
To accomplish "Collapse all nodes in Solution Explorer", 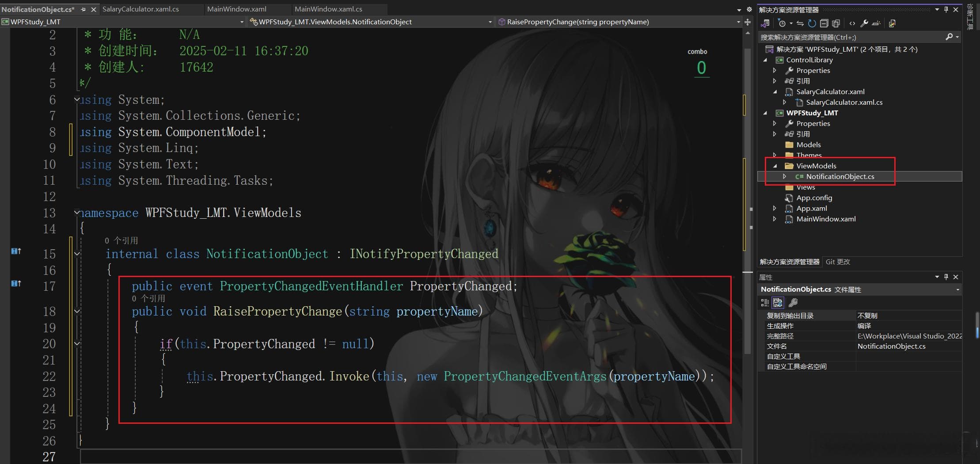I will tap(824, 23).
